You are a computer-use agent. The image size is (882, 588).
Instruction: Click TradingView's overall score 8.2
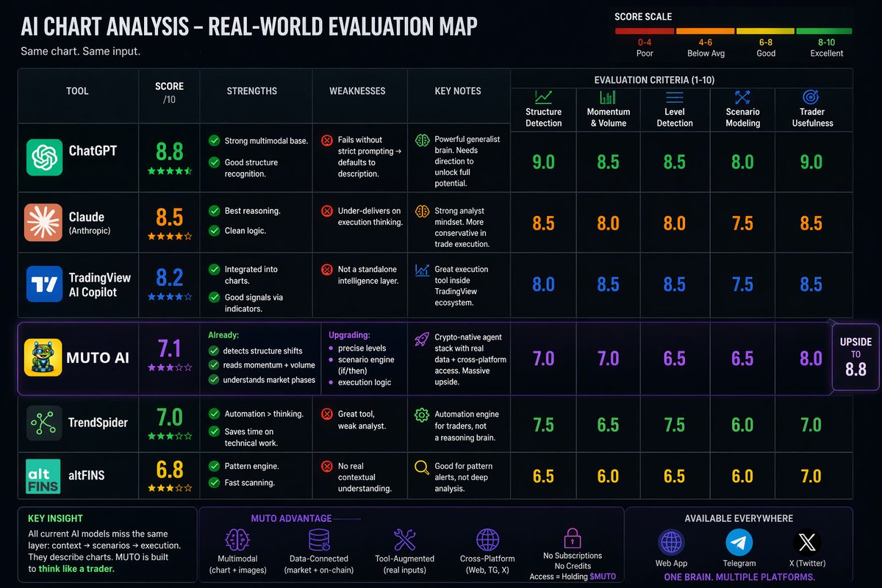coord(169,277)
